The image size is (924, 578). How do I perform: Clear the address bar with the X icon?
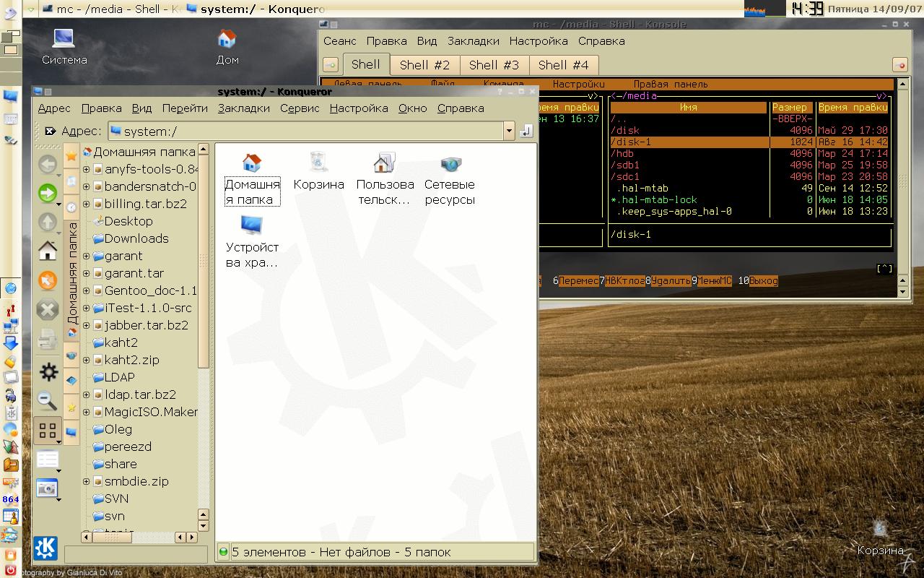(50, 131)
